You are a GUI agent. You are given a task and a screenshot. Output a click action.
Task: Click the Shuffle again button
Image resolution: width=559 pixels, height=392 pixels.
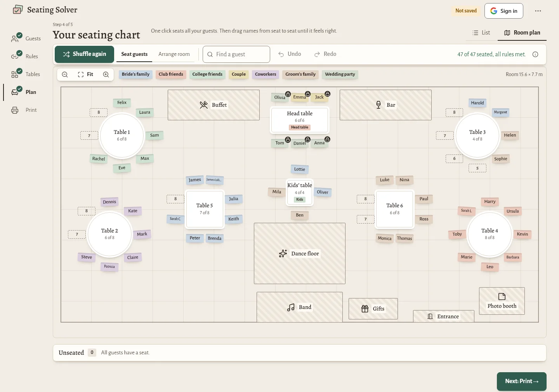(85, 54)
